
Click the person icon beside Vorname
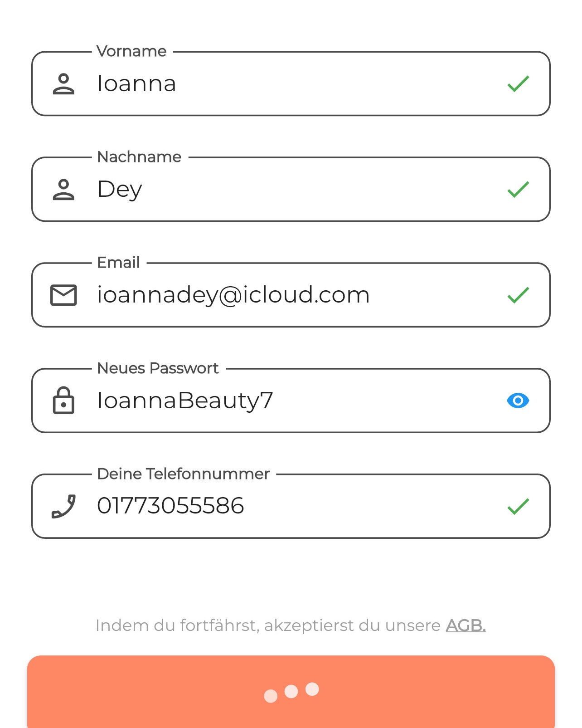coord(63,84)
